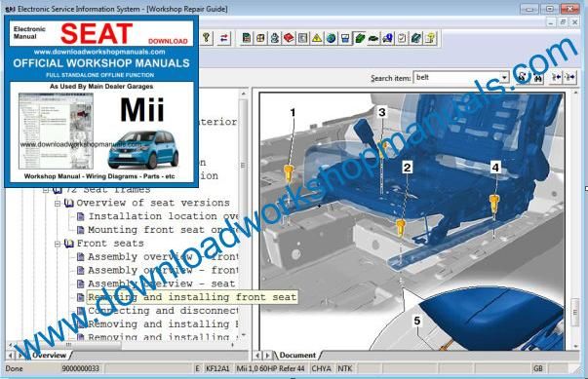Click the document pane vertical scrollbar thumb
Screen dimensions: 588x379
(575, 312)
